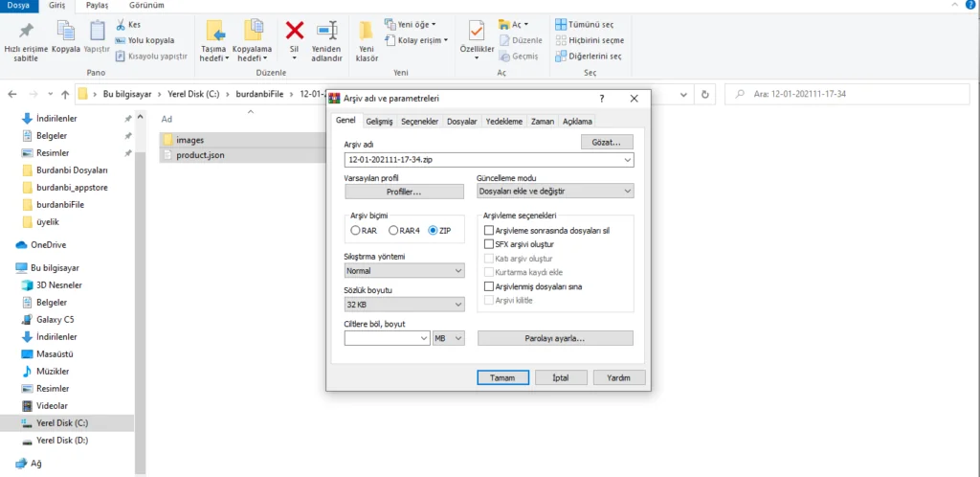Open the Paylaş ribbon tab
Image resolution: width=980 pixels, height=477 pixels.
(98, 6)
